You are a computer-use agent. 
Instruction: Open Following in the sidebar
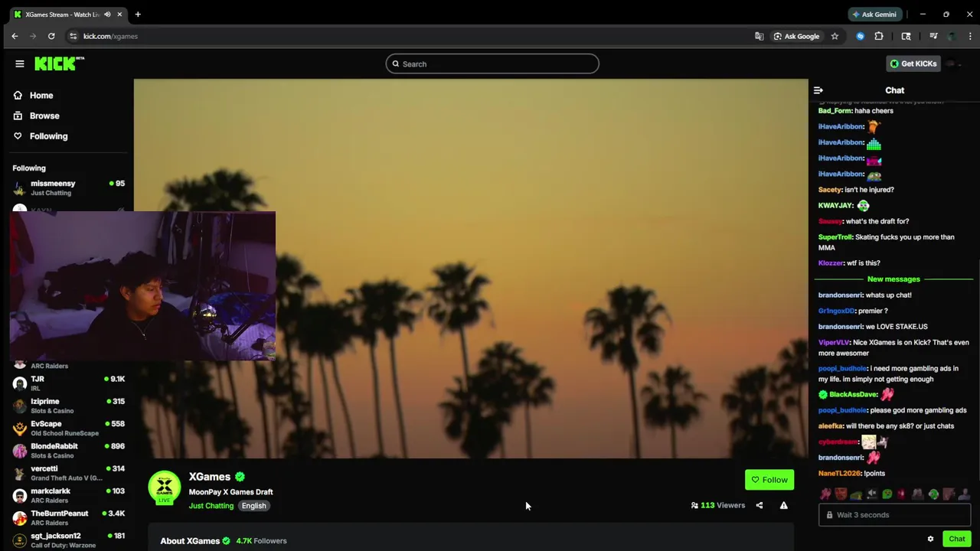(x=48, y=136)
